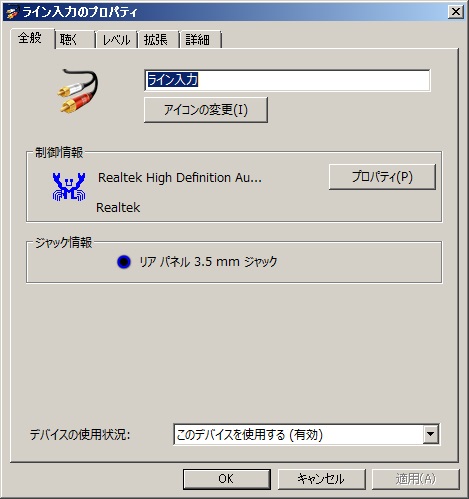Image resolution: width=469 pixels, height=499 pixels.
Task: Click the アイコンの変更(I) button
Action: (206, 110)
